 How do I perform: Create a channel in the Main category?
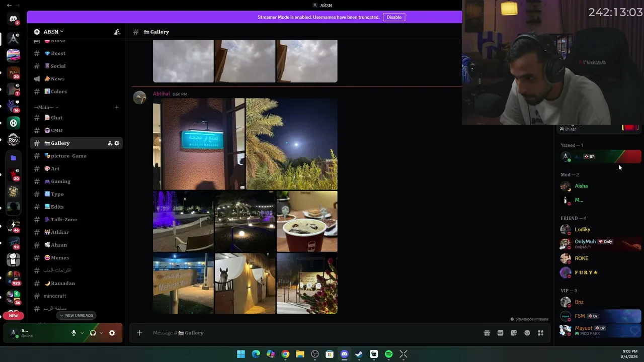pos(116,107)
